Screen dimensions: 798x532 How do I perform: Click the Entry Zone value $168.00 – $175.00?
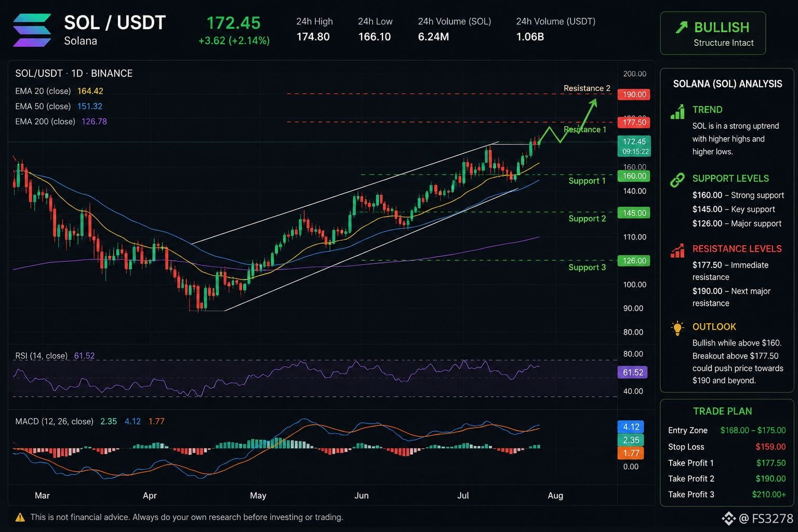point(753,430)
